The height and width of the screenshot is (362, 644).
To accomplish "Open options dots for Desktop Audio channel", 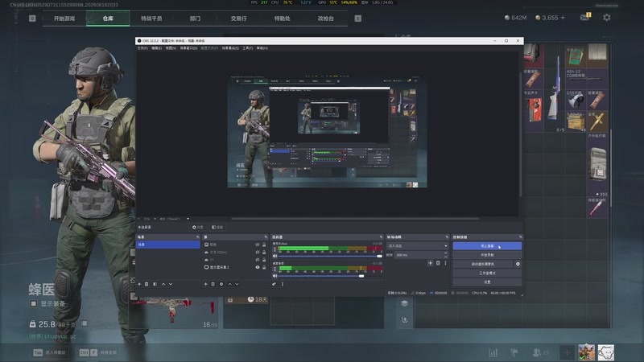I will coord(275,269).
